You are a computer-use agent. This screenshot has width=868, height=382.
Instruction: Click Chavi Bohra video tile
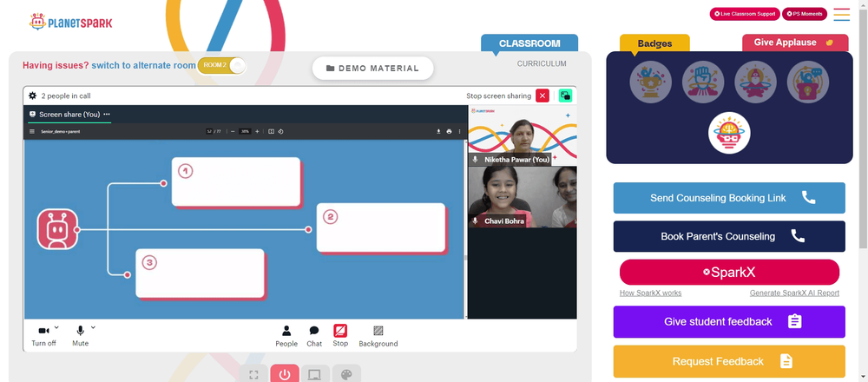pyautogui.click(x=523, y=197)
